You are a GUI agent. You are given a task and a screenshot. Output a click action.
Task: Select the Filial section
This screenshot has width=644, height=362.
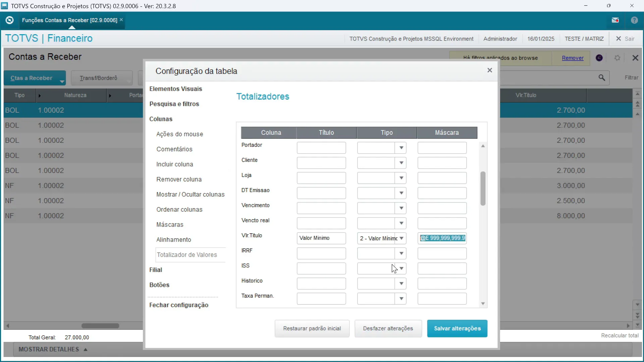click(x=156, y=270)
